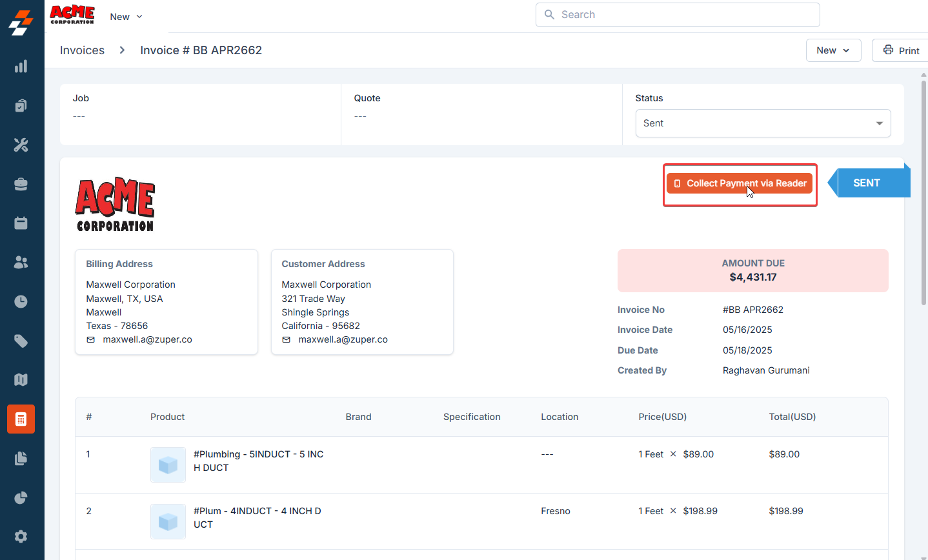
Task: Open the briefcase sidebar icon
Action: pos(21,184)
